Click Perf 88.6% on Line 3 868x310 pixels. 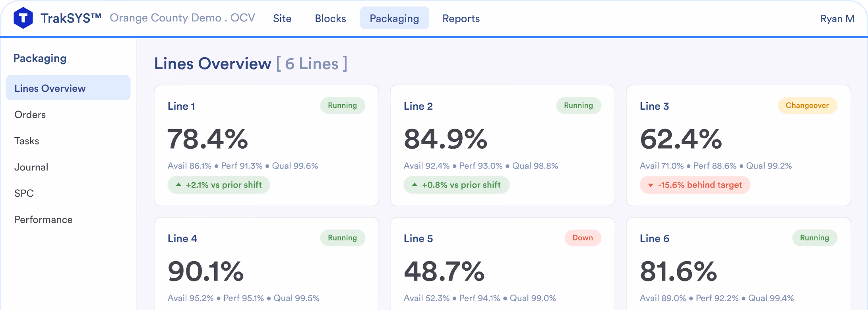pyautogui.click(x=715, y=166)
